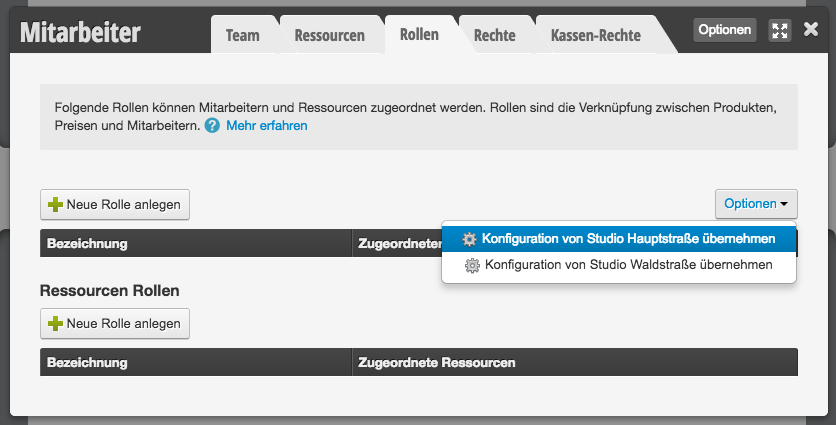Viewport: 836px width, 425px height.
Task: Switch to the Team tab
Action: [x=243, y=35]
